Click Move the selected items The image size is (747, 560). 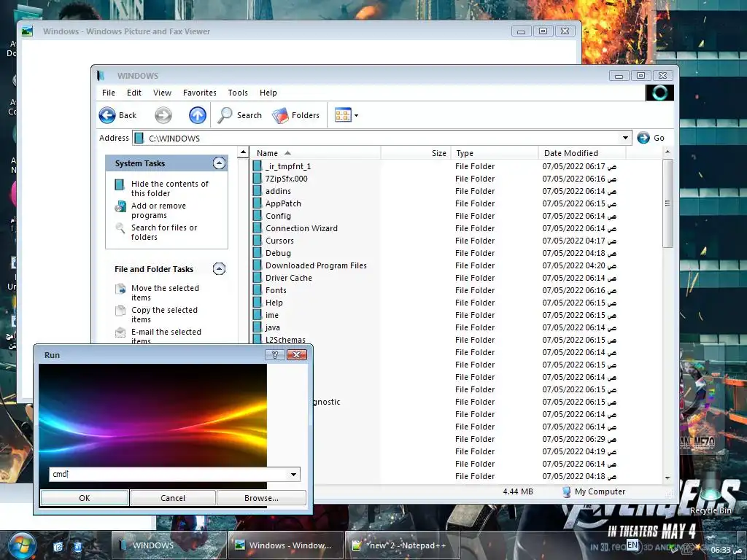(x=165, y=293)
